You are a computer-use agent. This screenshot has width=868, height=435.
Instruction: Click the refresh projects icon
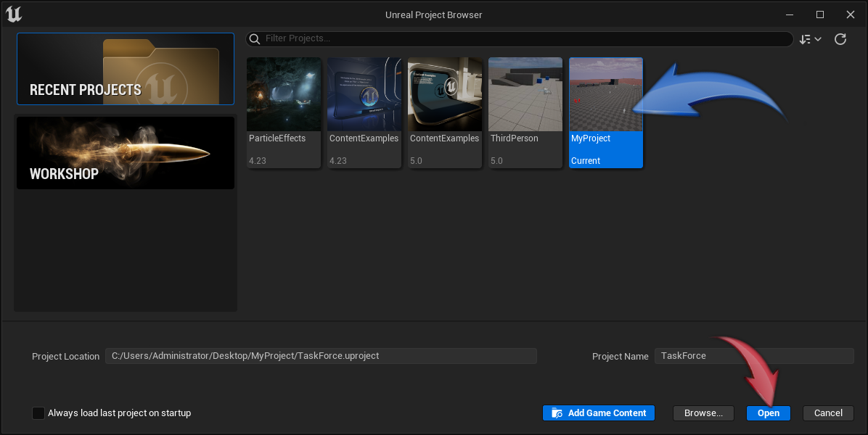pos(840,38)
